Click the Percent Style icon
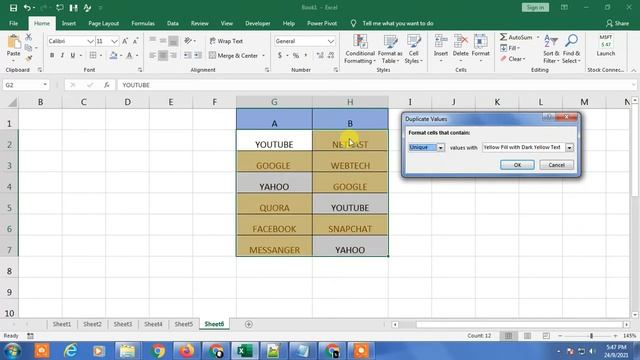 coord(296,56)
